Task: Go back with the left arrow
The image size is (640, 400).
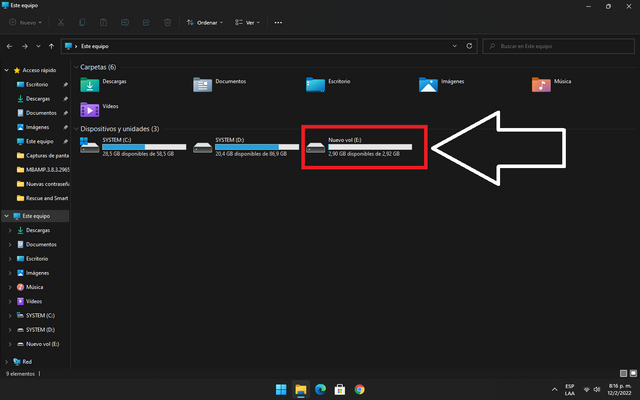Action: pos(9,47)
